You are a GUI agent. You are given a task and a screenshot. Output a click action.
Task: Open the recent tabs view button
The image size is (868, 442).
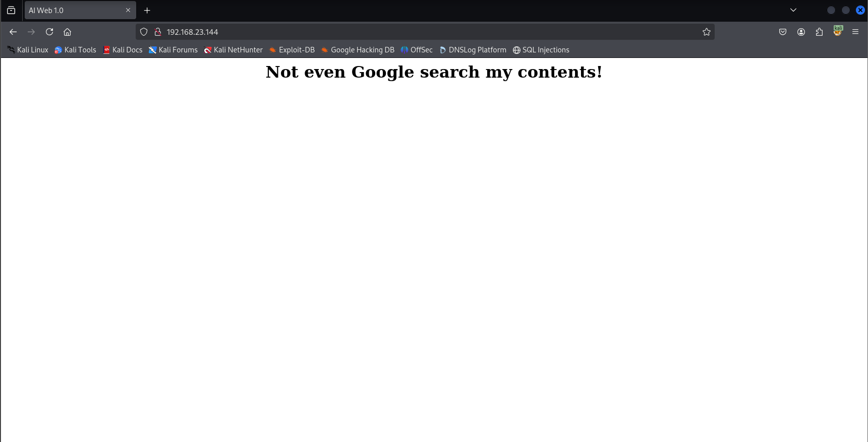11,10
